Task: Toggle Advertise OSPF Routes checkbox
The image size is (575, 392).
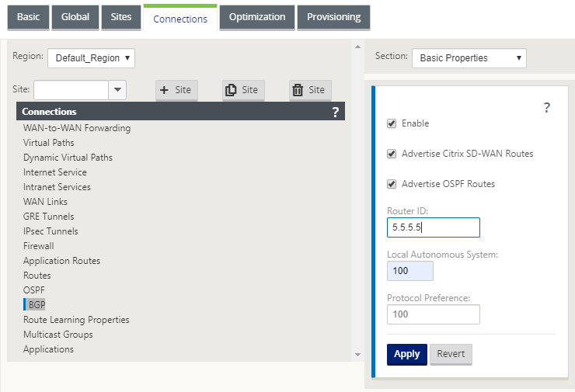Action: pyautogui.click(x=392, y=184)
